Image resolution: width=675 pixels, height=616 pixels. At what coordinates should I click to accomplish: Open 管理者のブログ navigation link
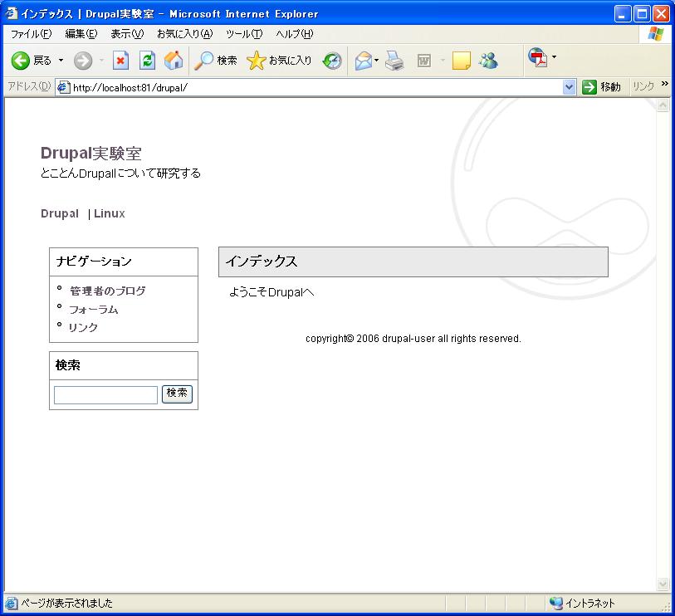108,291
